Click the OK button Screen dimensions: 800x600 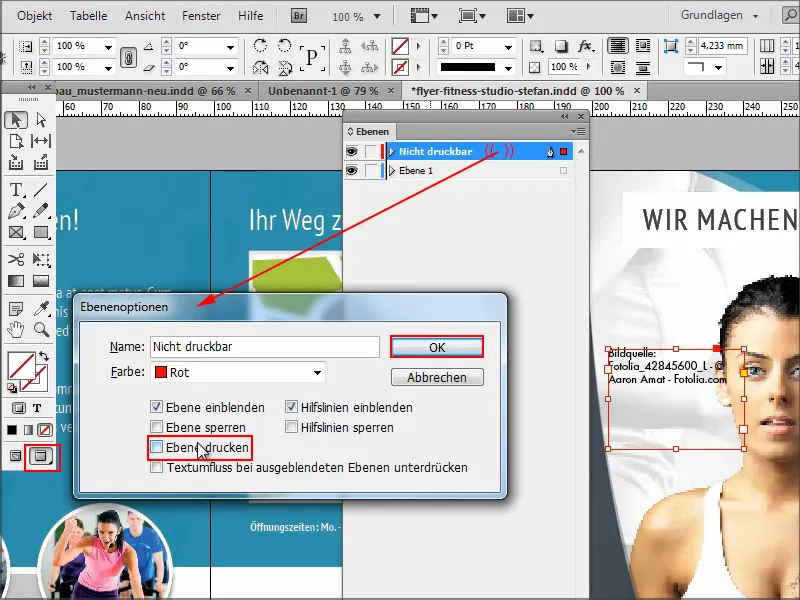[x=437, y=347]
